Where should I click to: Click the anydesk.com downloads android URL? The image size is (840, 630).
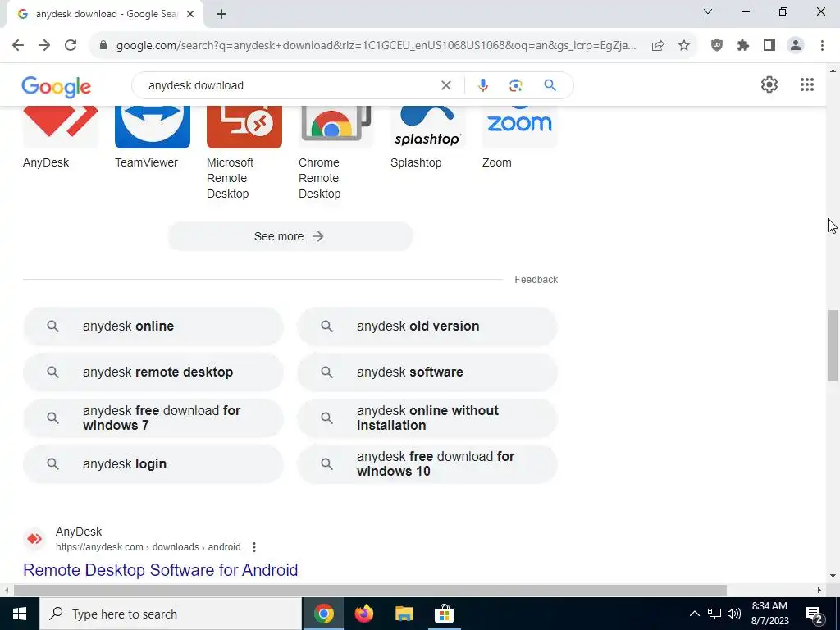148,547
